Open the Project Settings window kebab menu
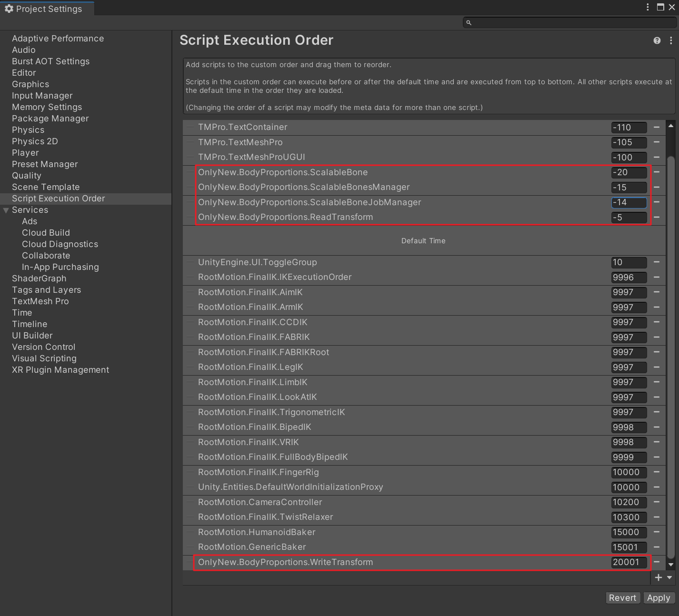Screen dimensions: 679x616 click(648, 7)
